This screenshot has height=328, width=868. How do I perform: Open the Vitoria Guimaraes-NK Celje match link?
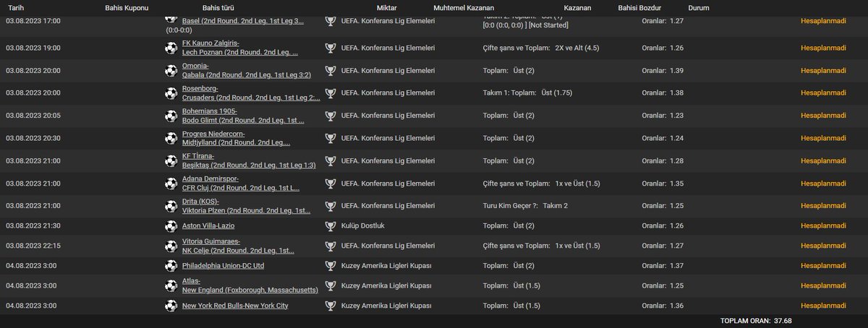pyautogui.click(x=239, y=246)
